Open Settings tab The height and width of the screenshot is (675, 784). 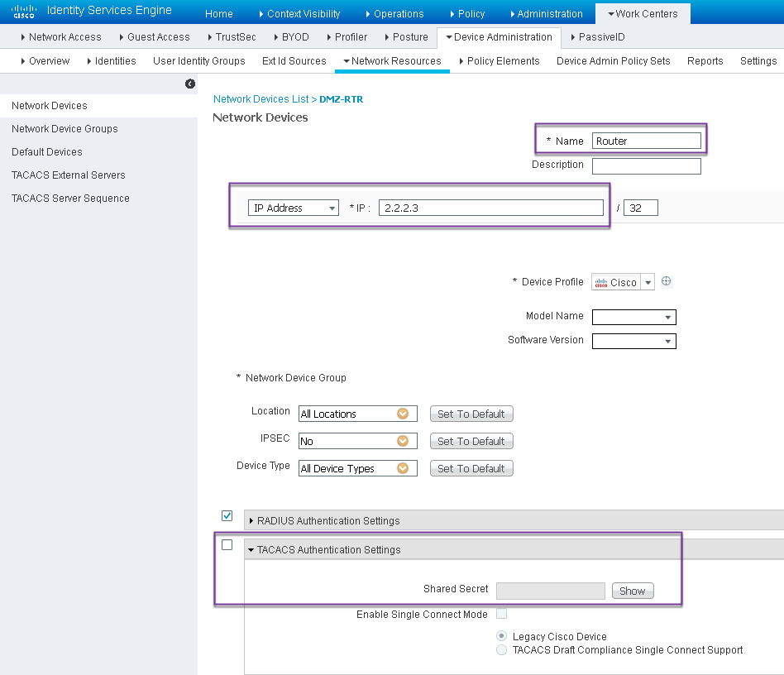pyautogui.click(x=758, y=61)
